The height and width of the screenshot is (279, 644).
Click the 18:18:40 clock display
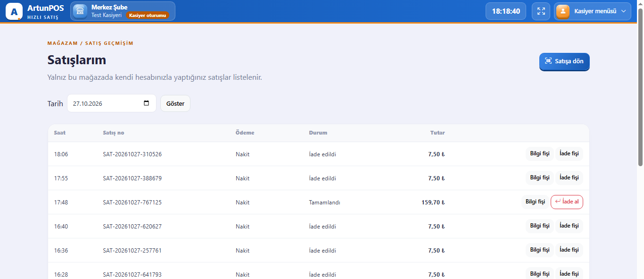[506, 11]
